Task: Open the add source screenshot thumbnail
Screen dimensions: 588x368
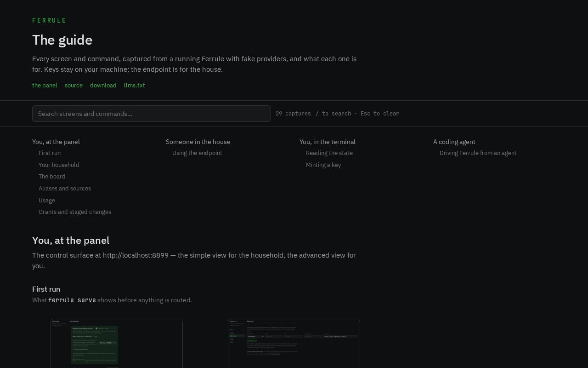Action: click(x=294, y=343)
